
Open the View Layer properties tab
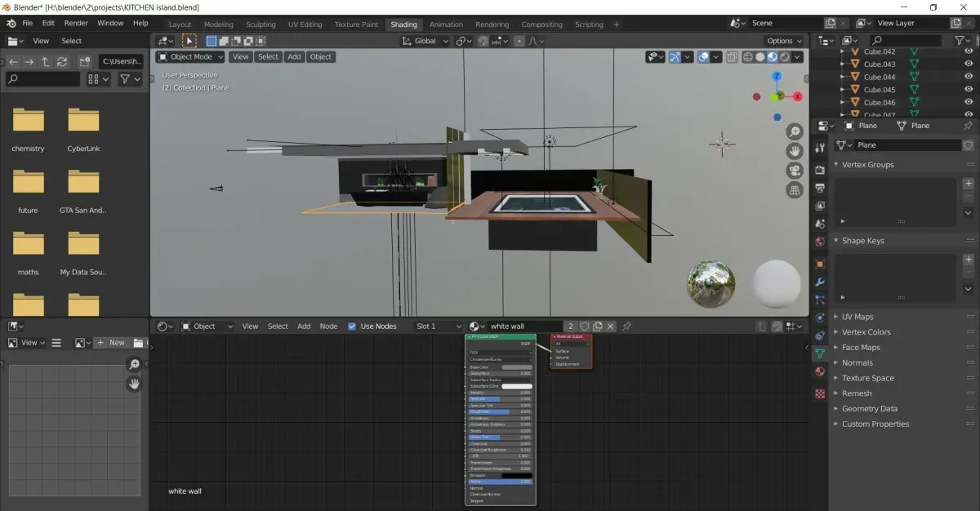click(x=820, y=206)
